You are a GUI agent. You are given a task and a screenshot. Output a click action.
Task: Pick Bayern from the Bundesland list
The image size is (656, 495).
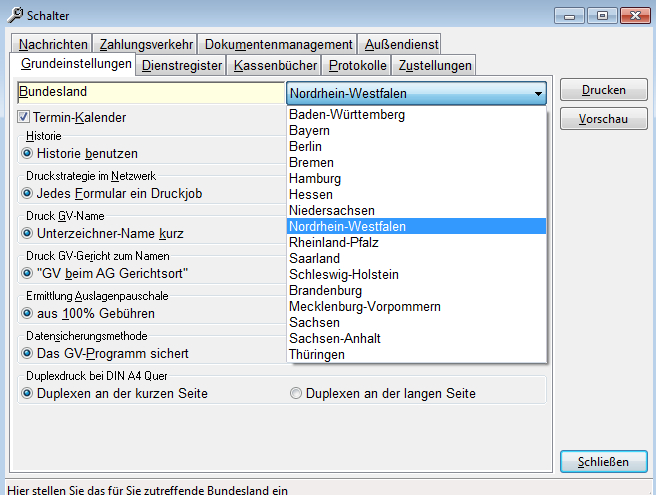309,131
